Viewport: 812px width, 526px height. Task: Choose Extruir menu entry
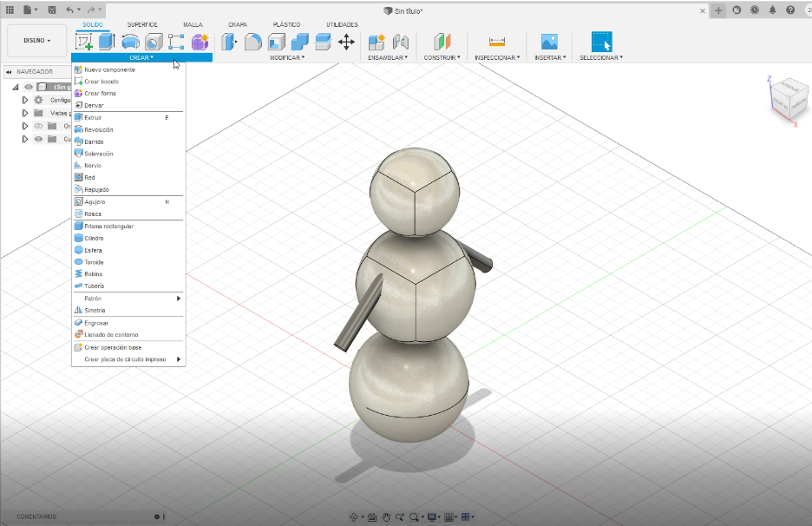[128, 118]
